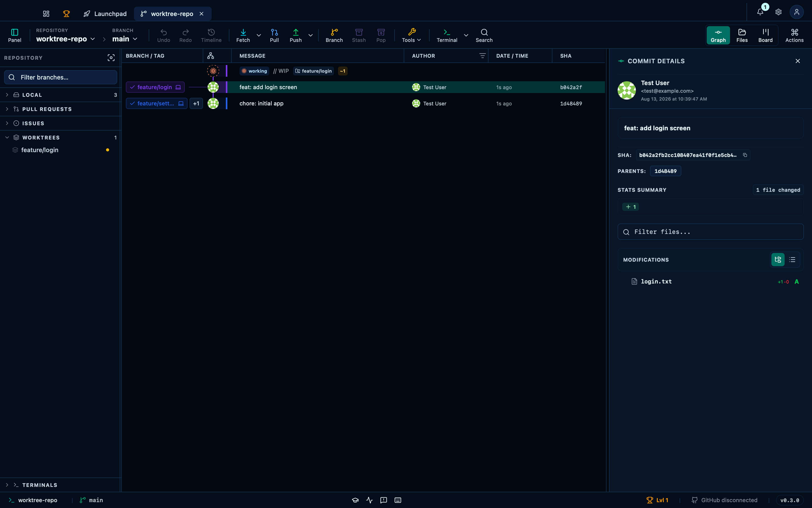This screenshot has height=508, width=812.
Task: Click the ~1 modified count badge
Action: tap(343, 71)
